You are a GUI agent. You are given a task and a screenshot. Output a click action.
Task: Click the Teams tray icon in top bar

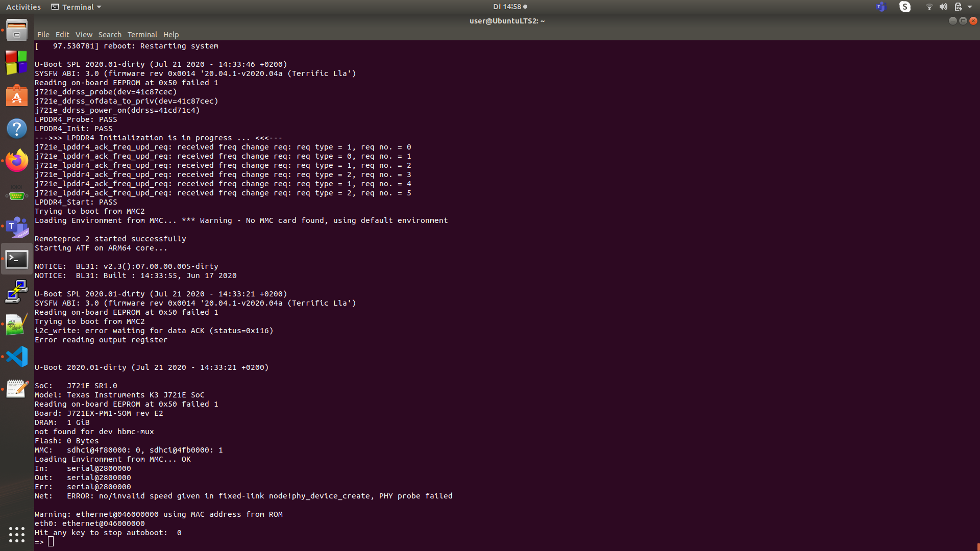click(881, 7)
